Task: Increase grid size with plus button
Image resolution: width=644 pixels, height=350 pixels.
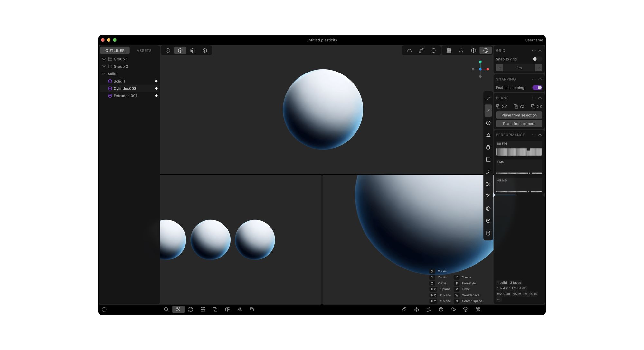Action: (x=539, y=68)
